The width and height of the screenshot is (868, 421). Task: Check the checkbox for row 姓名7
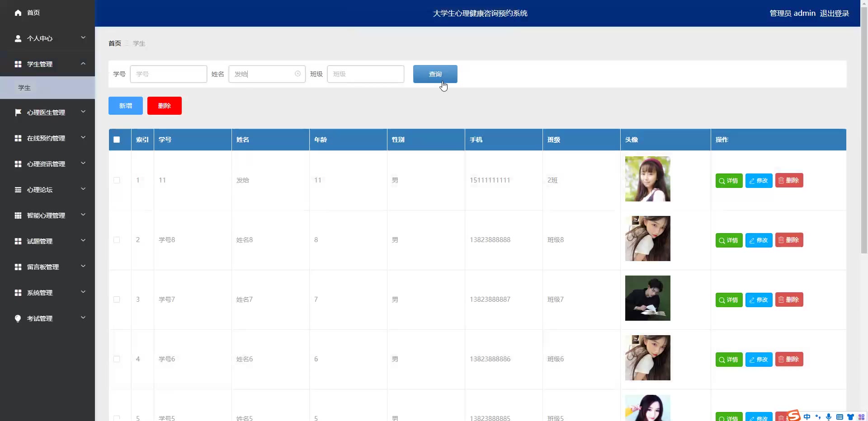pyautogui.click(x=117, y=299)
